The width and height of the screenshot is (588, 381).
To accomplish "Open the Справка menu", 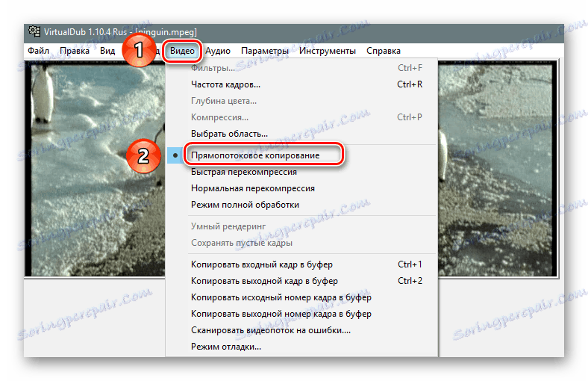I will (384, 51).
